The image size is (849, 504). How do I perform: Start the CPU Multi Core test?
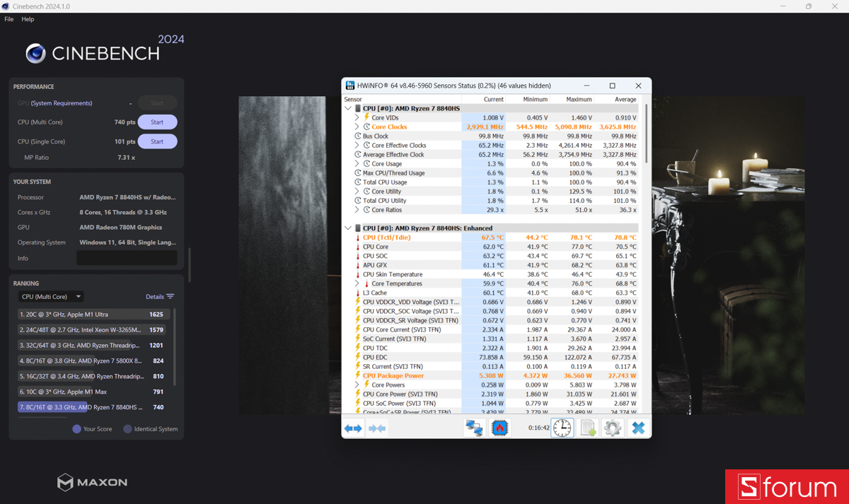pos(157,122)
